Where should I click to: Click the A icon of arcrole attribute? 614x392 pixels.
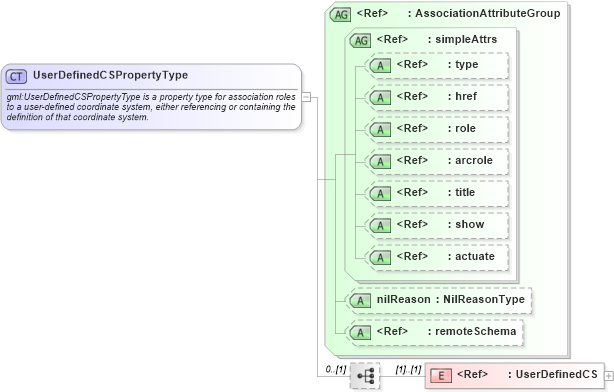[380, 162]
